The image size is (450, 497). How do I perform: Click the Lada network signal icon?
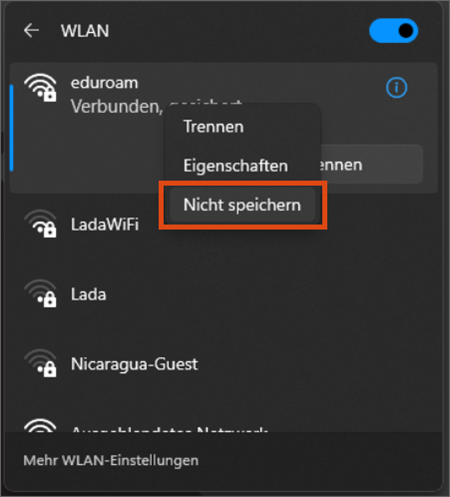pyautogui.click(x=40, y=294)
